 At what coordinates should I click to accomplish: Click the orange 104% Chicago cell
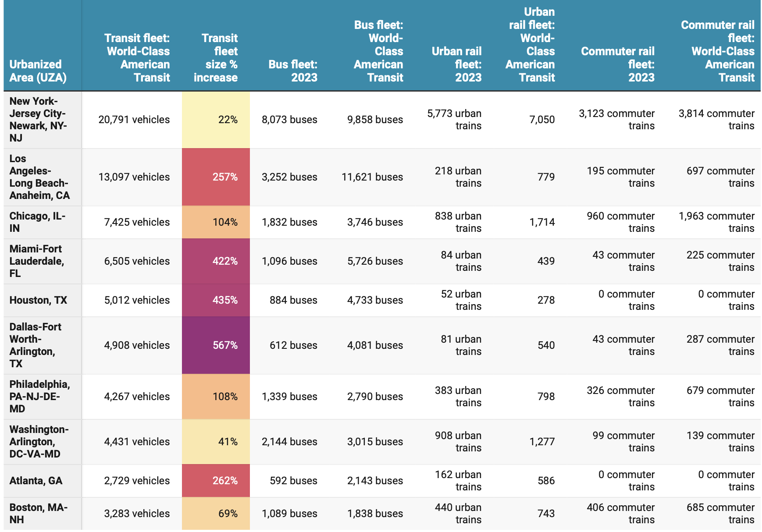[x=216, y=222]
